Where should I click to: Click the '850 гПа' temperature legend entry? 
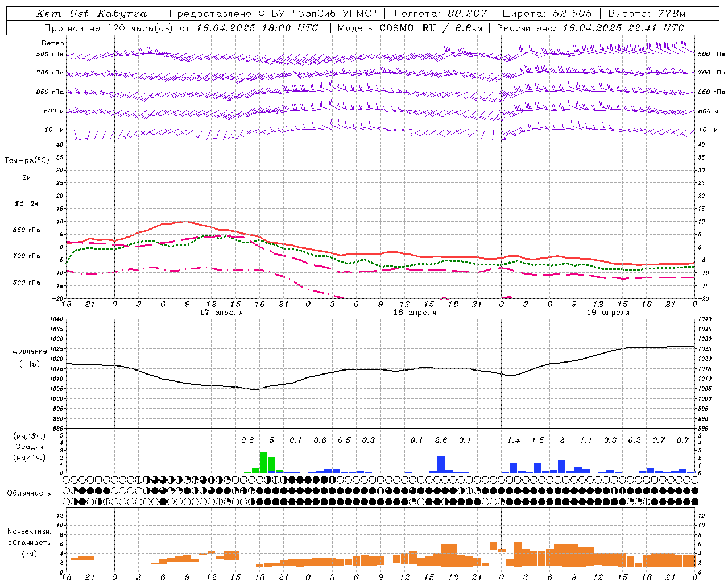[x=26, y=230]
